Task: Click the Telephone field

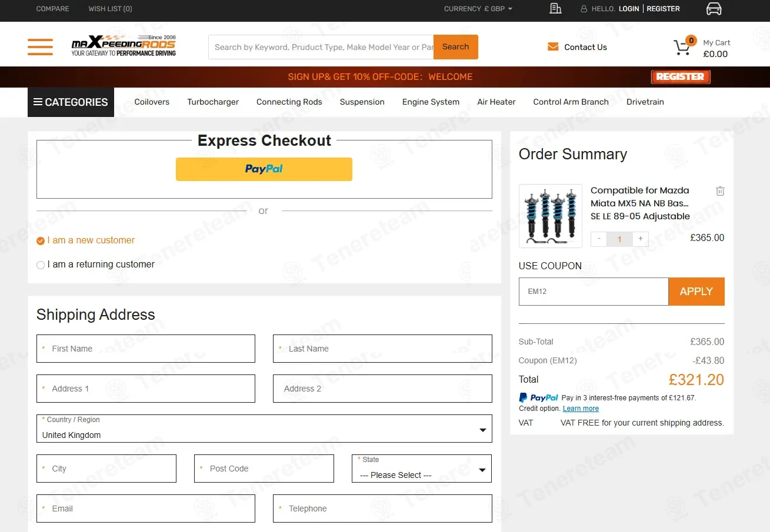Action: [x=382, y=508]
